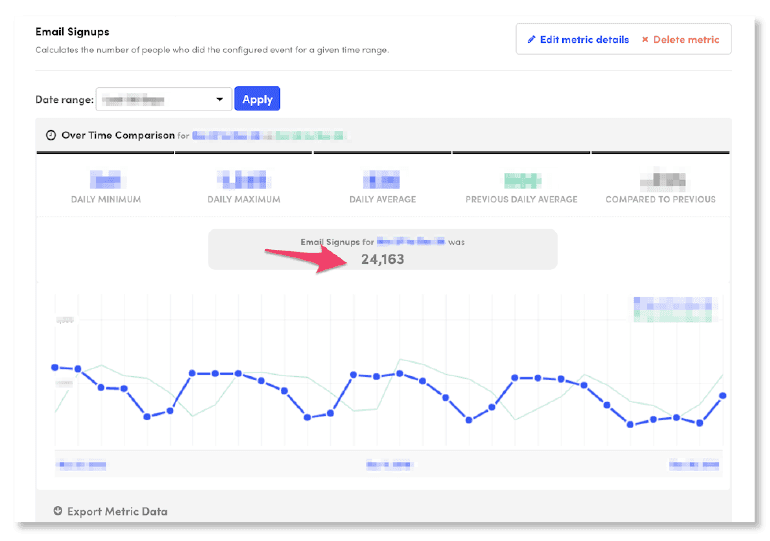Click the chart legend in upper right
770x541 pixels.
(x=676, y=308)
